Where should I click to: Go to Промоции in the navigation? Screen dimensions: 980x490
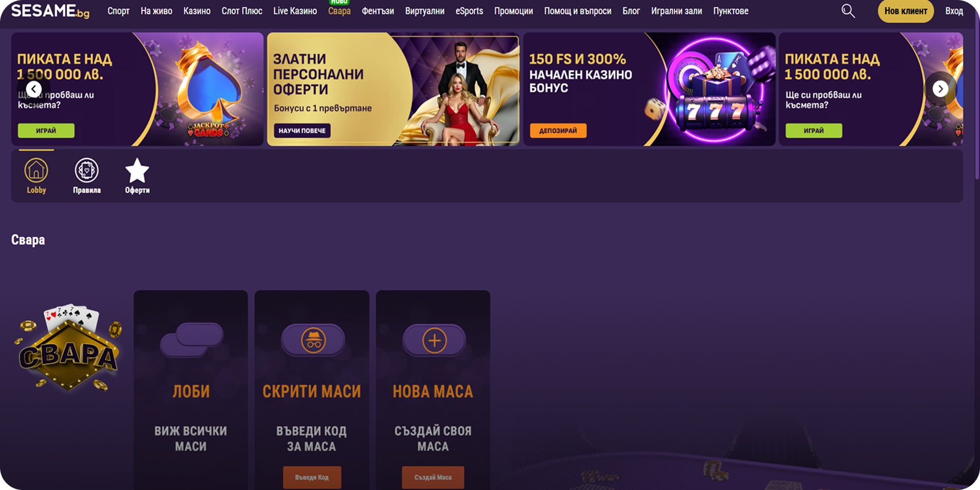[x=513, y=11]
